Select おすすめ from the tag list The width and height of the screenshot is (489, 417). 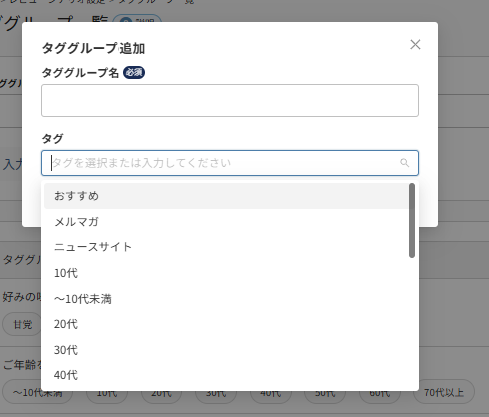(226, 196)
